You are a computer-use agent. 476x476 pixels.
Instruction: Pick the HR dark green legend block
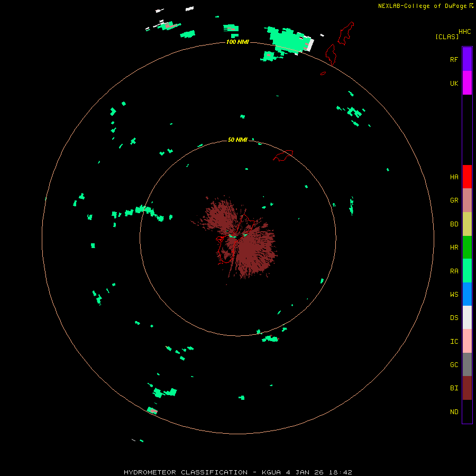point(467,248)
